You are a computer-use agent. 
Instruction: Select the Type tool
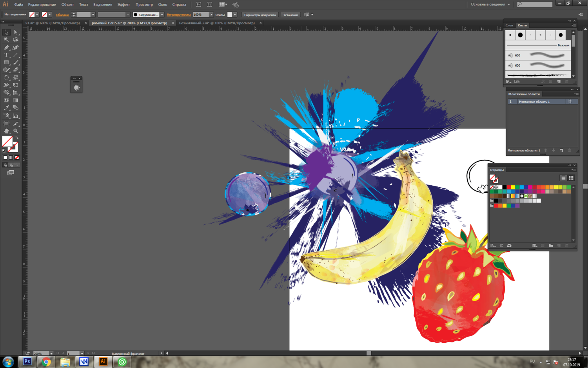click(x=6, y=55)
